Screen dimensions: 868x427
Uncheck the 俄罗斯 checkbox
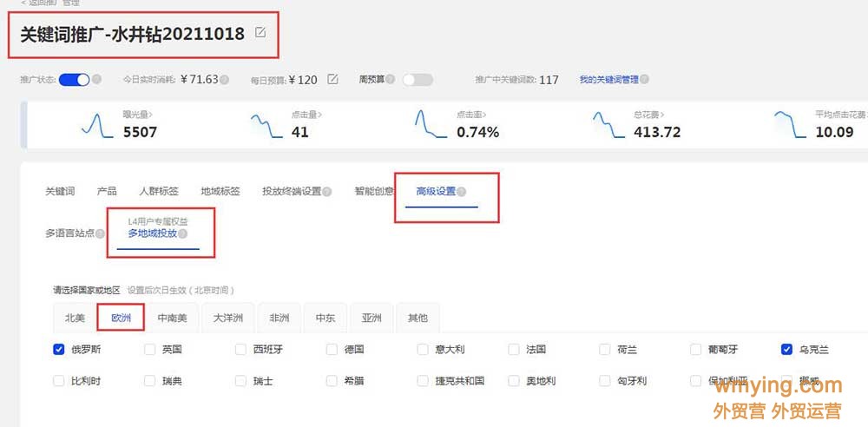[59, 350]
